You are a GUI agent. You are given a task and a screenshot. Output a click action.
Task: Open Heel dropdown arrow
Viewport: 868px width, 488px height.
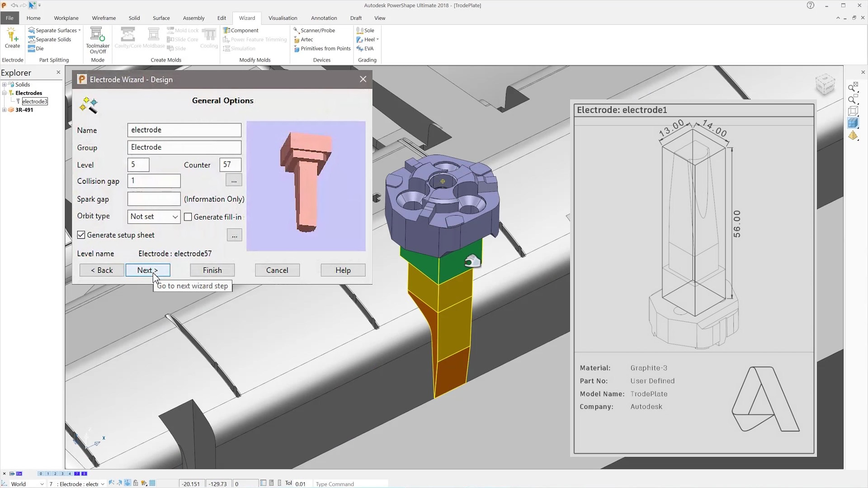(x=377, y=39)
